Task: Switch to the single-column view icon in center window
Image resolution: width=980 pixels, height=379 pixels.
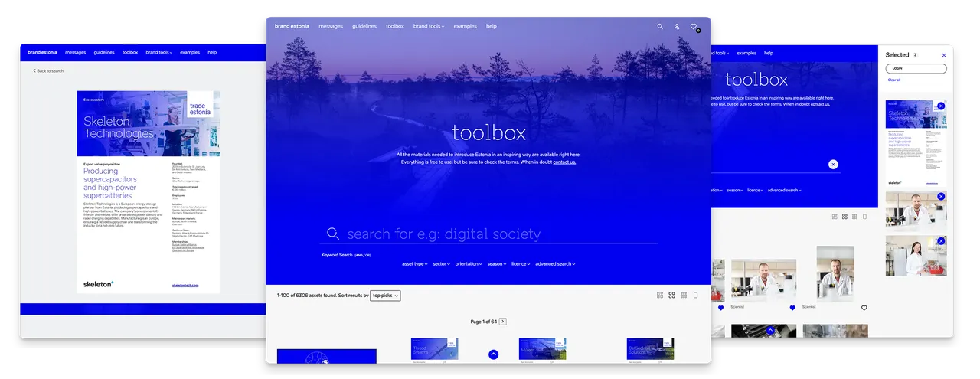Action: point(695,296)
